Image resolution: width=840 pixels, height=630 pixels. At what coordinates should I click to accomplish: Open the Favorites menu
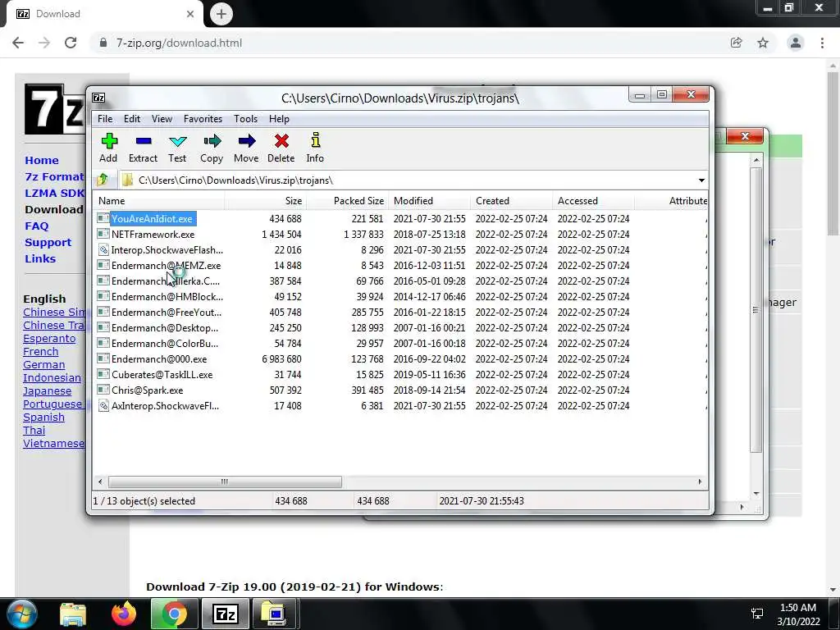coord(203,119)
